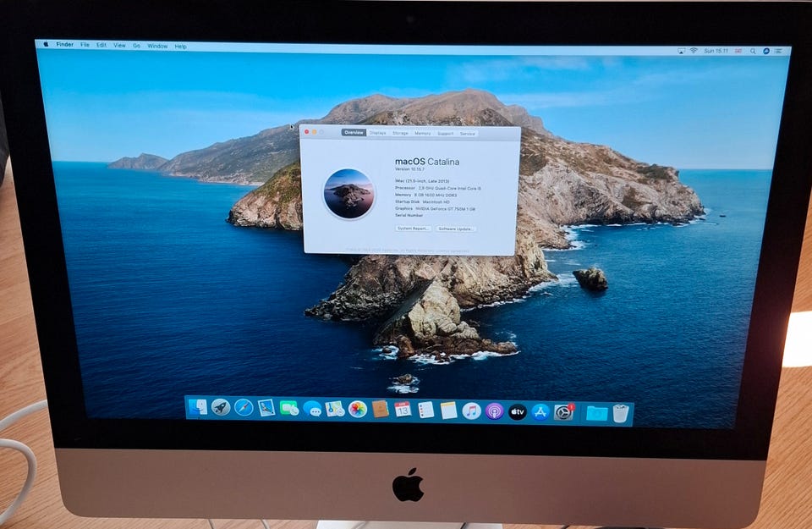Open the Go menu
Image resolution: width=812 pixels, height=529 pixels.
pos(137,46)
